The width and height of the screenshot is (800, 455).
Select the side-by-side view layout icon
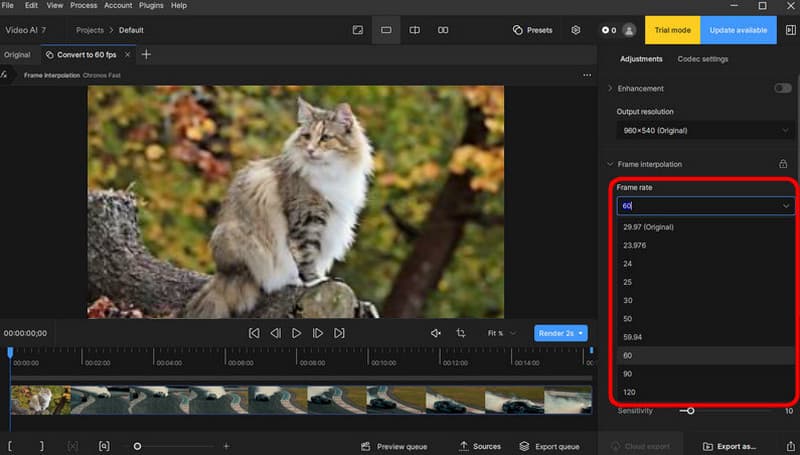[443, 30]
